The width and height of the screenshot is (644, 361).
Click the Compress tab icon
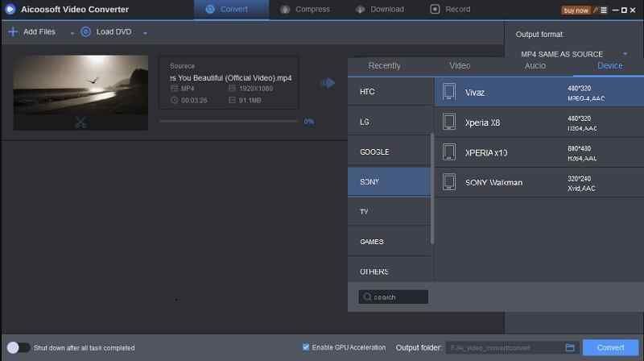(285, 10)
